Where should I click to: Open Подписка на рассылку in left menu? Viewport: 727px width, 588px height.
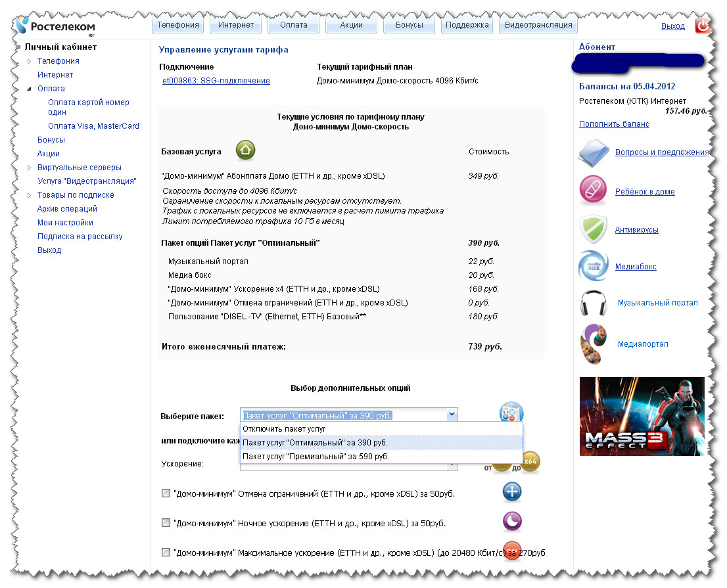pos(80,237)
